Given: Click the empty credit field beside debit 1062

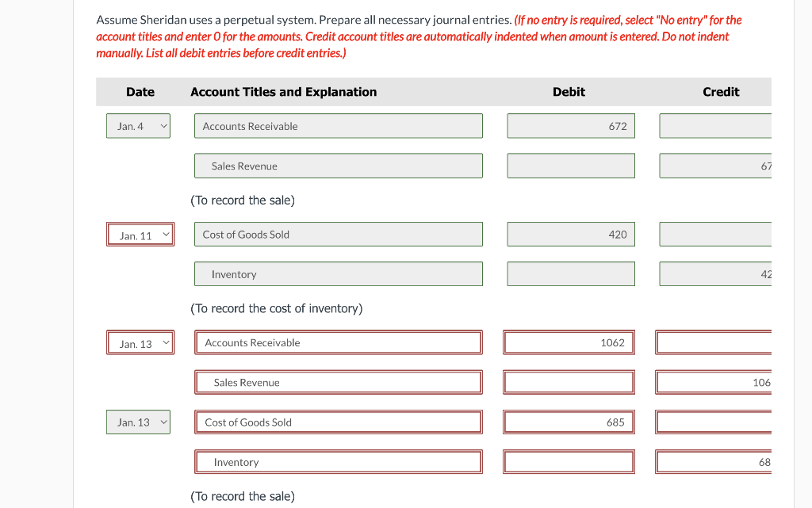Looking at the screenshot, I should click(713, 342).
